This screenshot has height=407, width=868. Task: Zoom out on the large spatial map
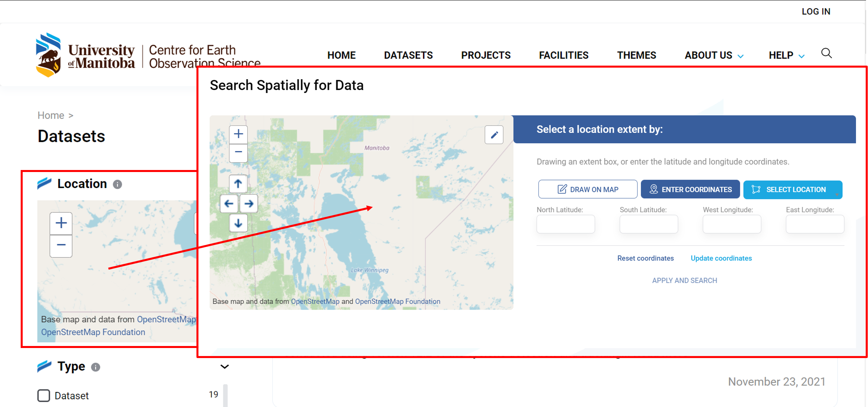coord(238,152)
